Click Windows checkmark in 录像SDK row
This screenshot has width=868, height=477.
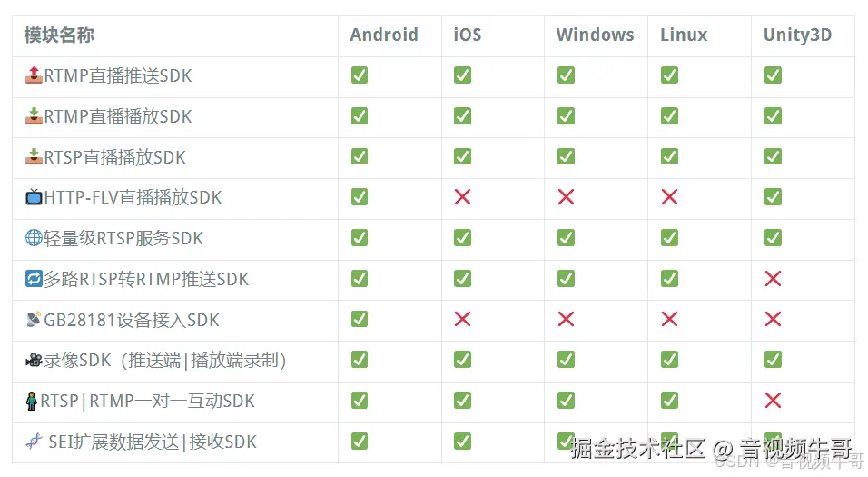(x=566, y=360)
